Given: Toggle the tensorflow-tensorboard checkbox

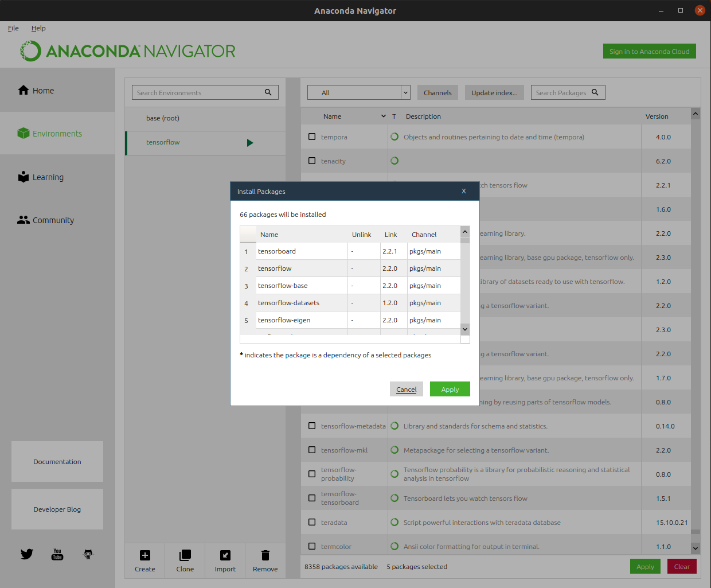Looking at the screenshot, I should click(x=312, y=498).
